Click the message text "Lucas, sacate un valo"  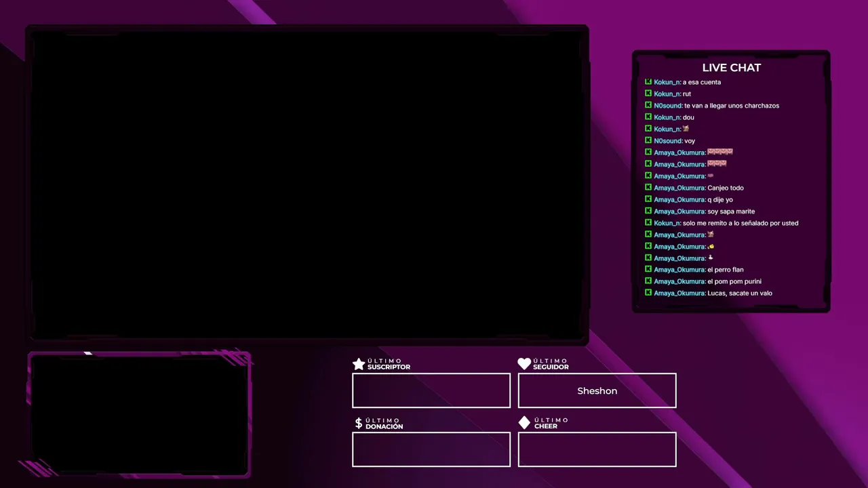click(740, 293)
